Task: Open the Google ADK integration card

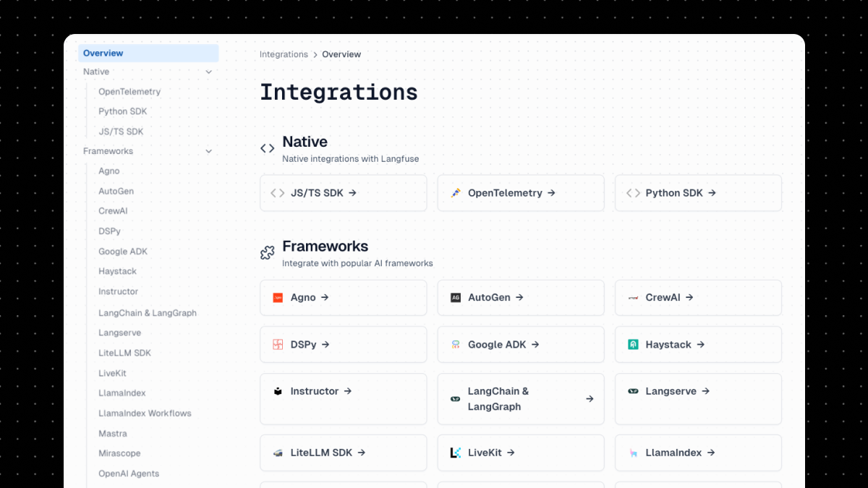Action: coord(521,344)
